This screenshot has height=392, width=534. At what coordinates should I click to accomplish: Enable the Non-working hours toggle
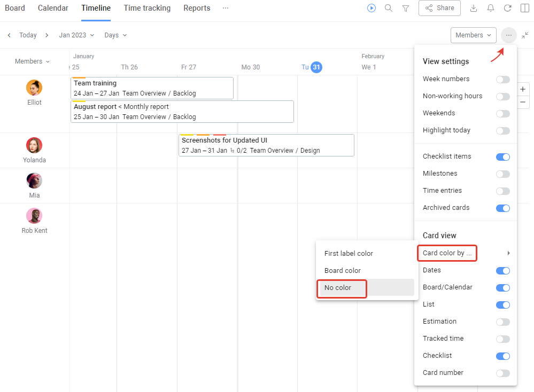coord(502,96)
